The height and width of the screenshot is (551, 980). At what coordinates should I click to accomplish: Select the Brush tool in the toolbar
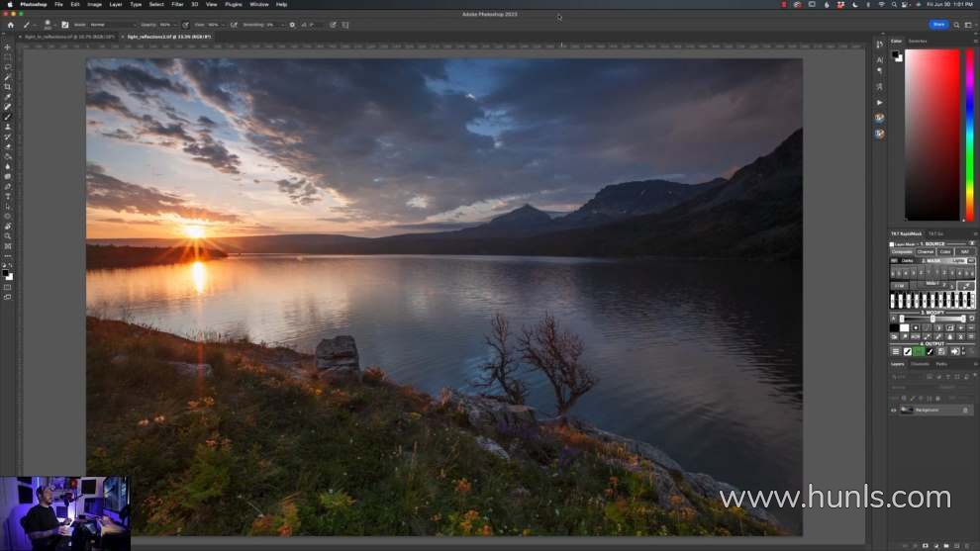coord(8,117)
